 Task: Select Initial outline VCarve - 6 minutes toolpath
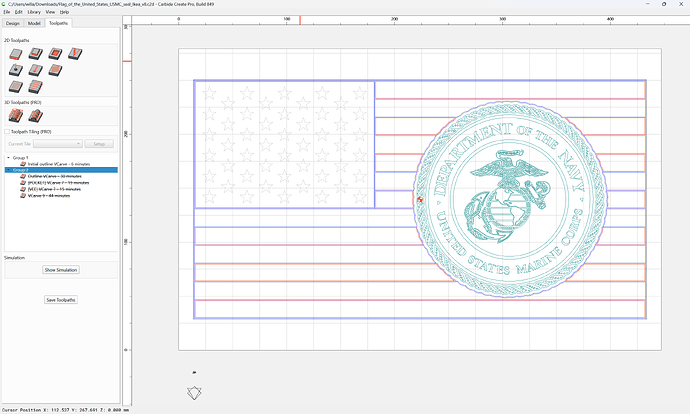point(59,164)
